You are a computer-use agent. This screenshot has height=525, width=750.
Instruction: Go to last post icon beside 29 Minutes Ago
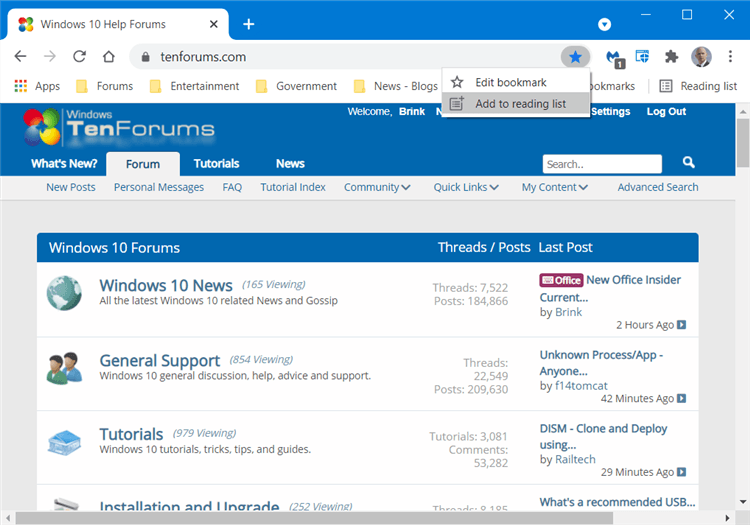click(x=682, y=472)
